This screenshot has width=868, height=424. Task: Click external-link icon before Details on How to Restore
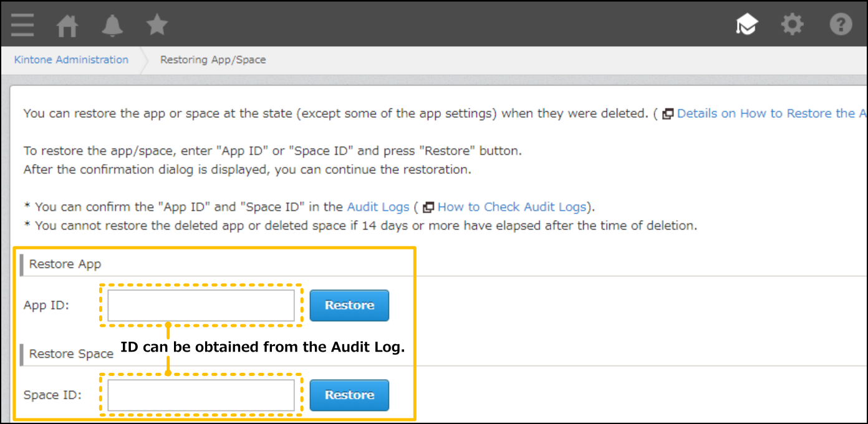[668, 113]
